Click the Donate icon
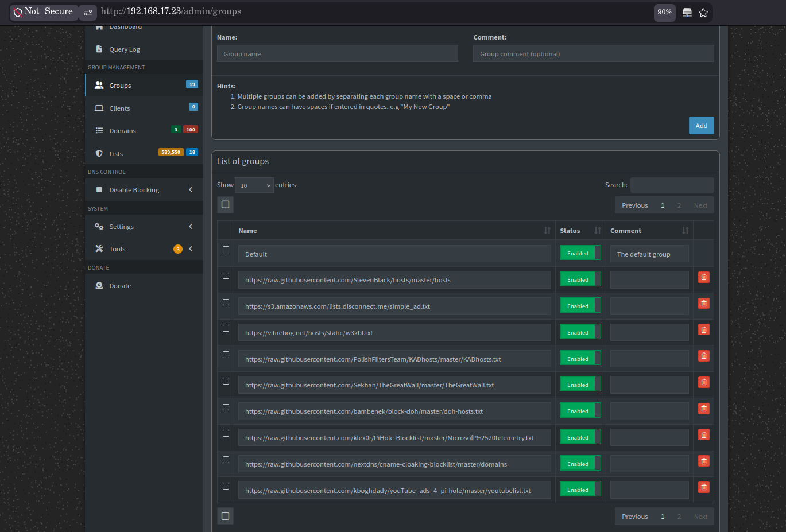This screenshot has width=786, height=532. (x=99, y=286)
